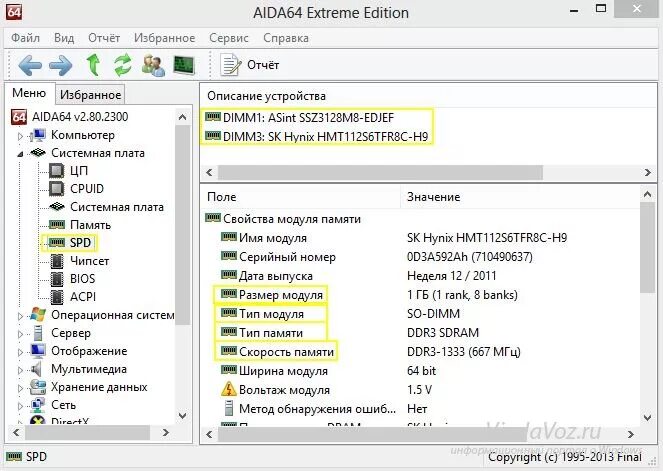Expand the Сервер tree node
Screen dimensions: 663x471
coord(20,334)
